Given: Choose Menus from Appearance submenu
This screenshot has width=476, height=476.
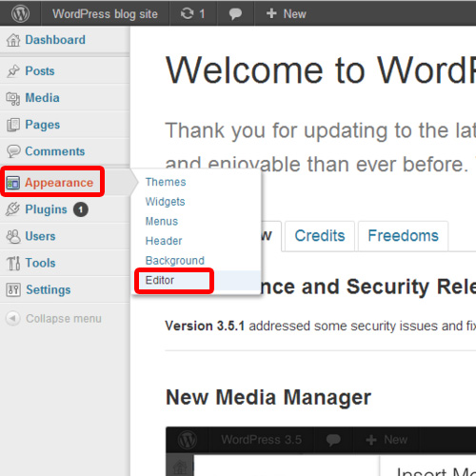Looking at the screenshot, I should click(x=162, y=221).
